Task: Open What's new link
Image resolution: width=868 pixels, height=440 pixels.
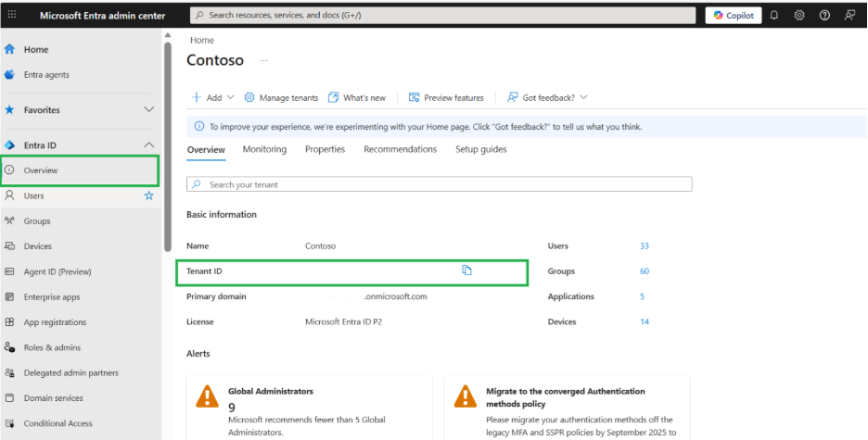Action: tap(356, 97)
